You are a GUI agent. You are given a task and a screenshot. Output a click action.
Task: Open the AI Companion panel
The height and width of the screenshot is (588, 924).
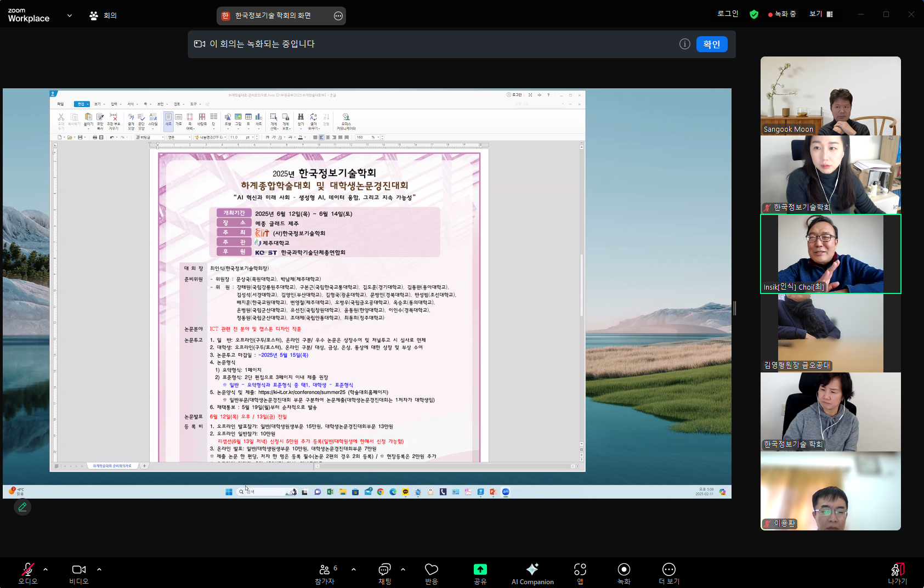(532, 573)
